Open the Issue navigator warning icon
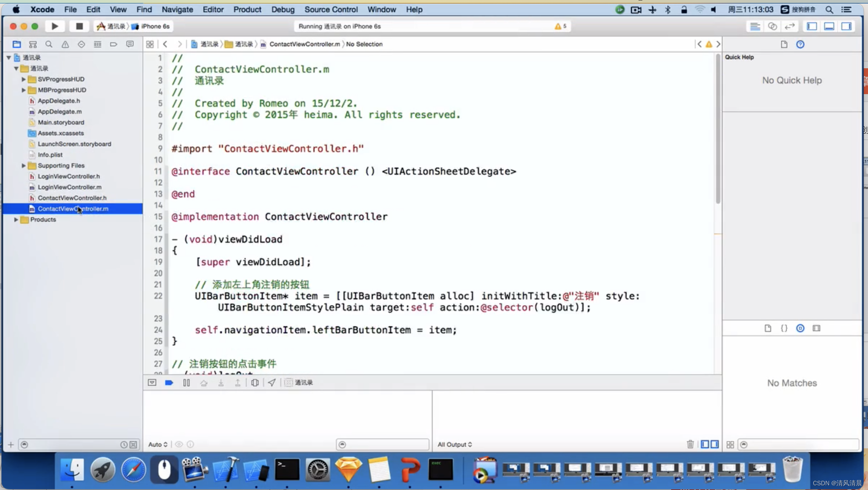Image resolution: width=868 pixels, height=490 pixels. pyautogui.click(x=65, y=44)
